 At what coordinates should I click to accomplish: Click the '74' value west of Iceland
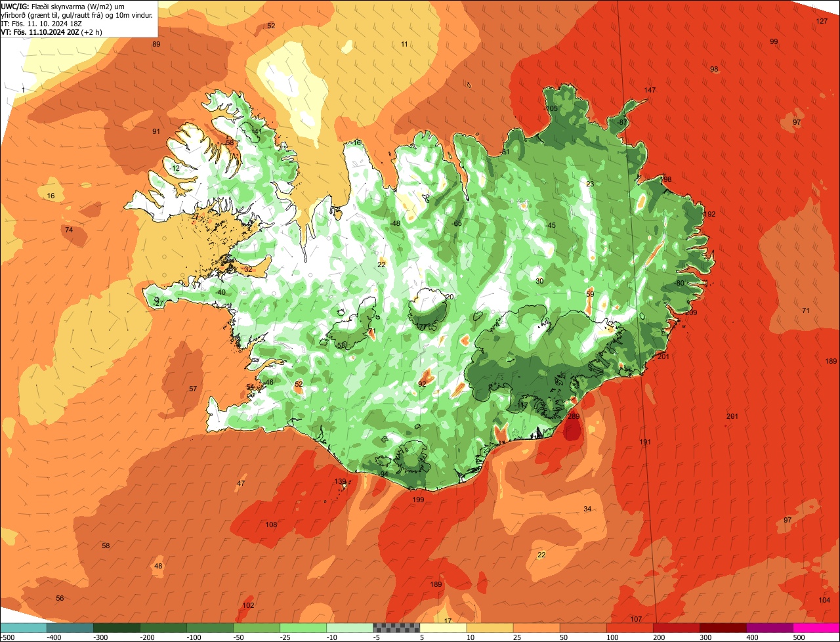click(x=69, y=230)
